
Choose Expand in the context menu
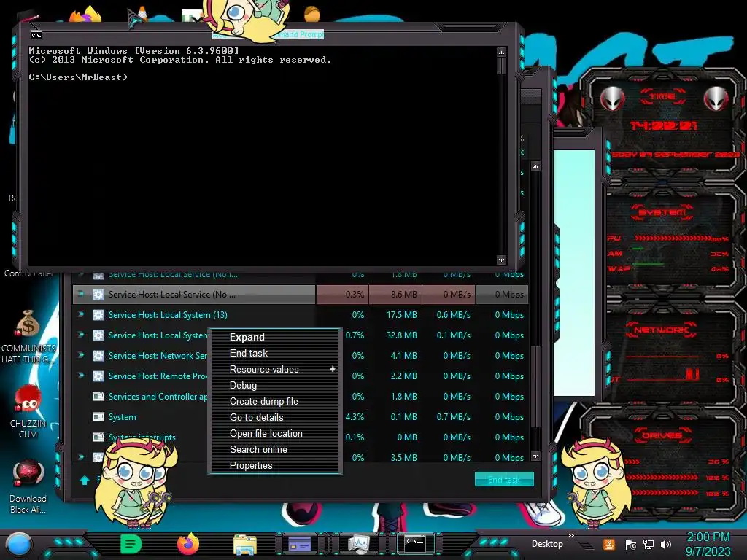(x=247, y=337)
